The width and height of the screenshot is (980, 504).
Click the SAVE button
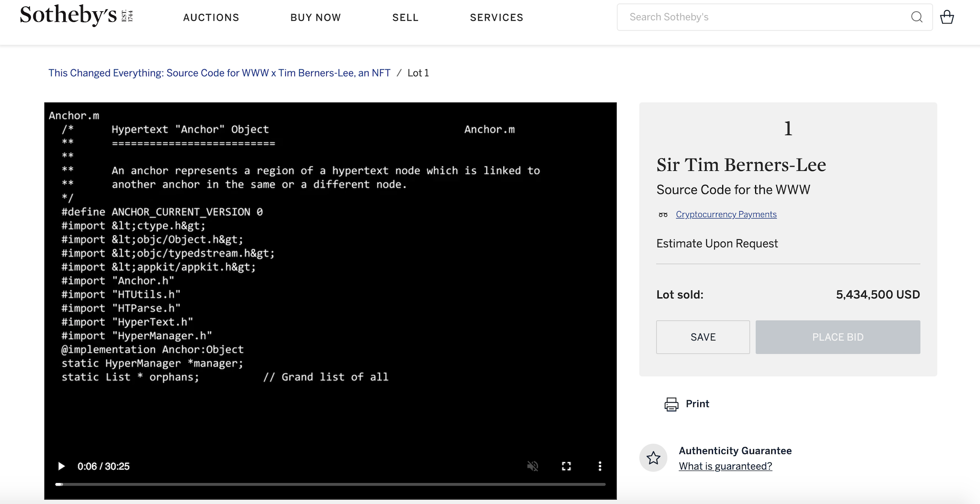703,337
